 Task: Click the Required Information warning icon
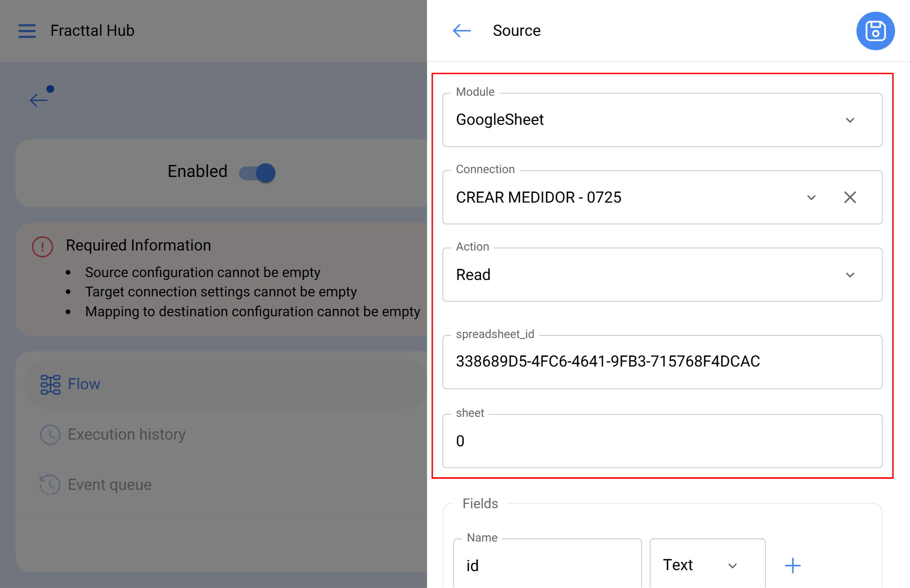click(x=43, y=247)
